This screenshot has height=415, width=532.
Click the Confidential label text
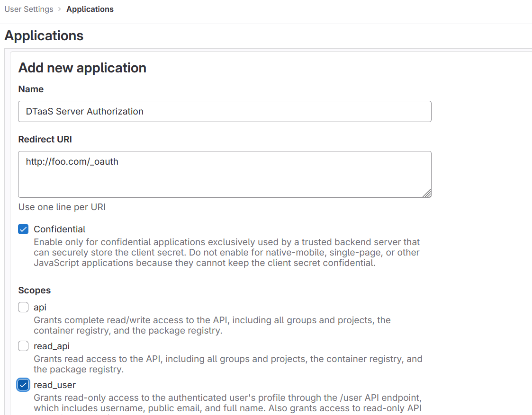pos(59,229)
